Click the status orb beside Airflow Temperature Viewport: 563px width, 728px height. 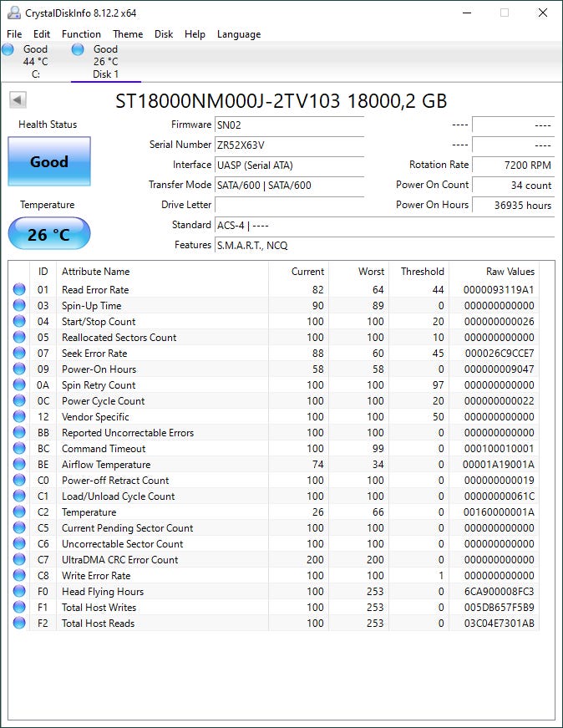(x=19, y=465)
